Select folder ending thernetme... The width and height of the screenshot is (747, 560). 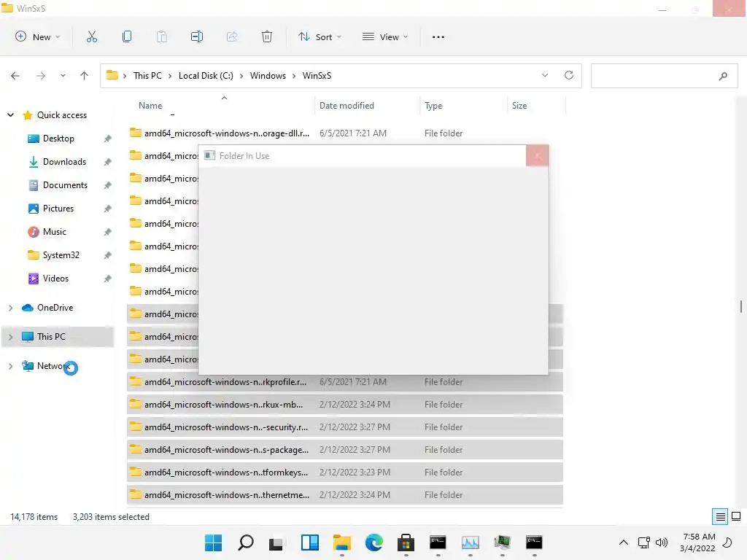pyautogui.click(x=345, y=495)
